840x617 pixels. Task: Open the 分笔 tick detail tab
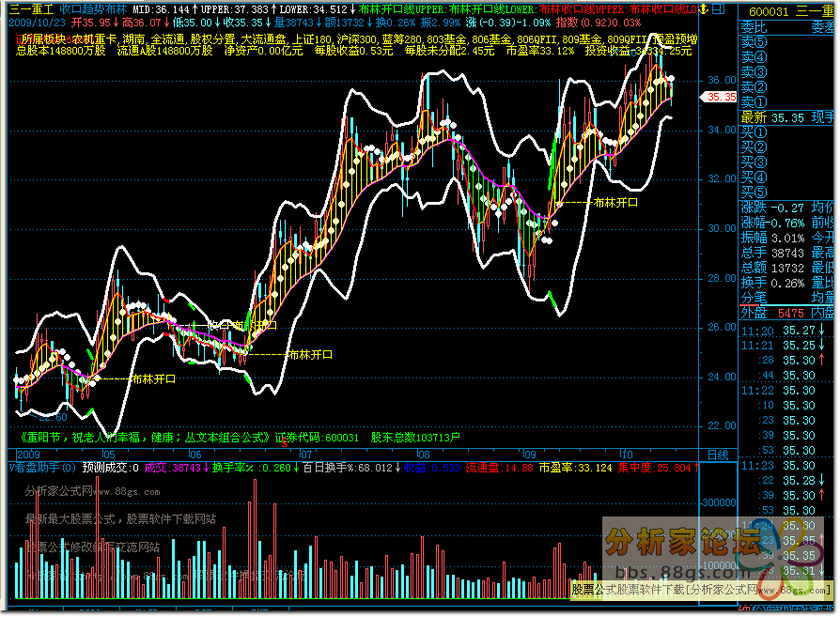pyautogui.click(x=754, y=297)
